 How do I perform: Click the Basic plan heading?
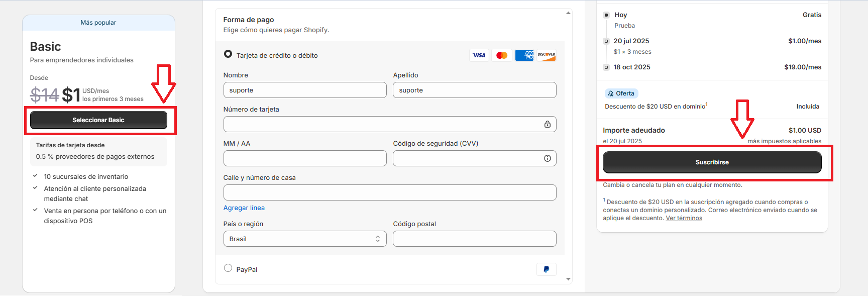[46, 47]
